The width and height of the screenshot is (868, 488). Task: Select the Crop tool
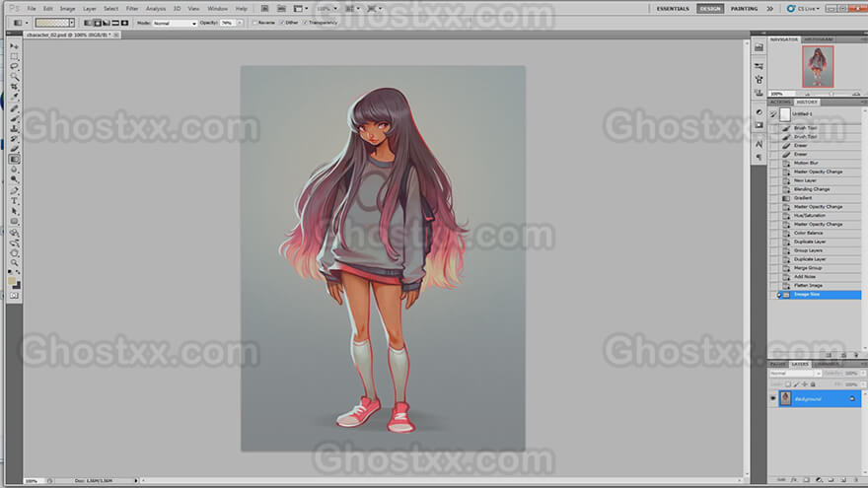[x=14, y=87]
